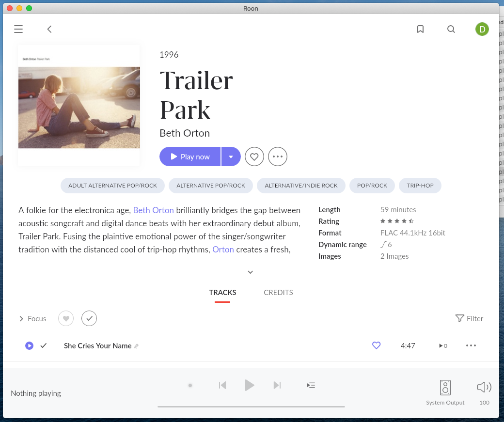Switch to the CREDITS tab
The width and height of the screenshot is (504, 422).
(x=278, y=293)
